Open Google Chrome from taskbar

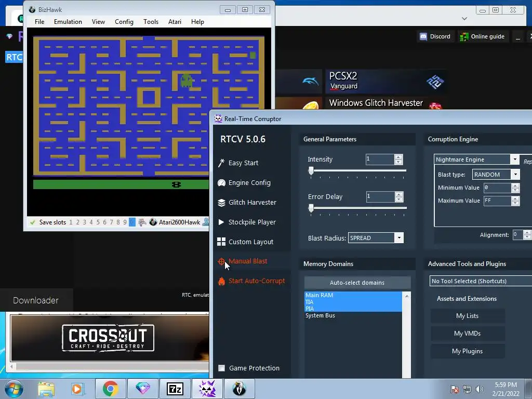pyautogui.click(x=110, y=389)
